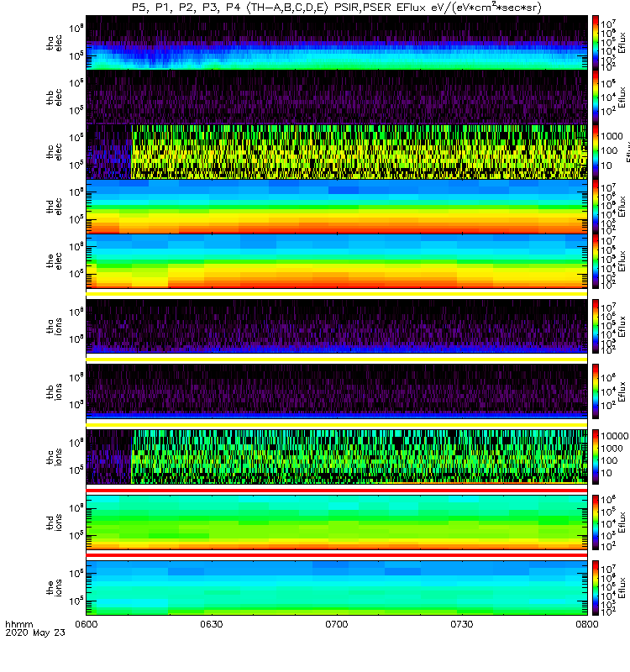The height and width of the screenshot is (672, 630).
Task: Click the yellow bar above thb ions panel
Action: click(x=337, y=360)
